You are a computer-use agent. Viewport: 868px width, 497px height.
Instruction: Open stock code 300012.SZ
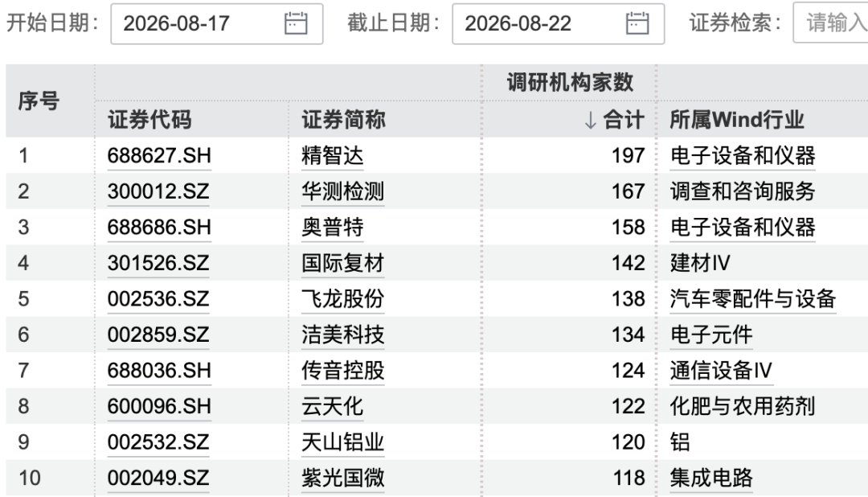(158, 191)
